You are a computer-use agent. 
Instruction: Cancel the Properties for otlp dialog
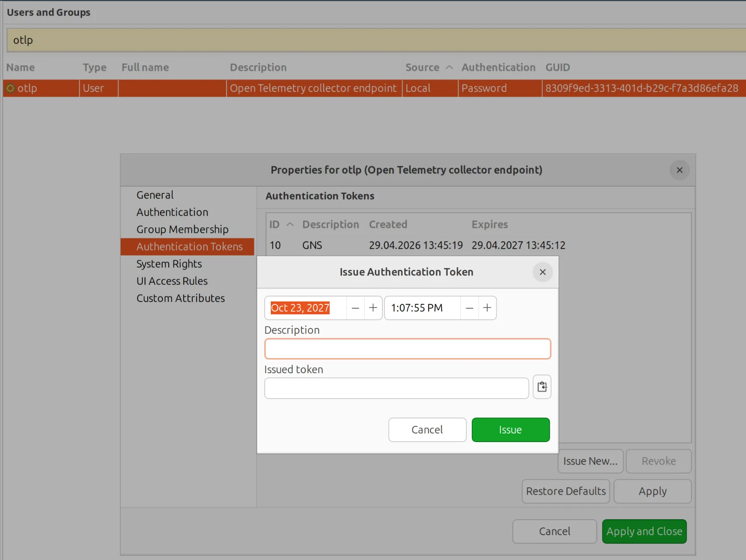point(554,531)
